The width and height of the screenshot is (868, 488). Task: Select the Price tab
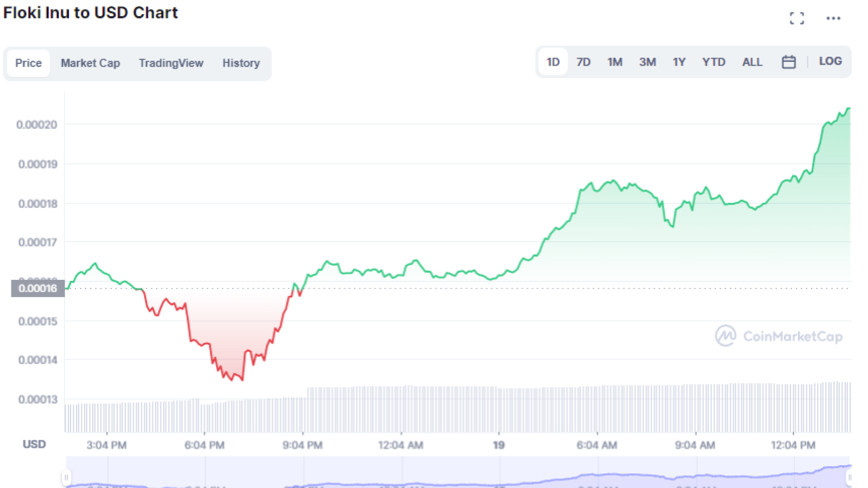(28, 63)
